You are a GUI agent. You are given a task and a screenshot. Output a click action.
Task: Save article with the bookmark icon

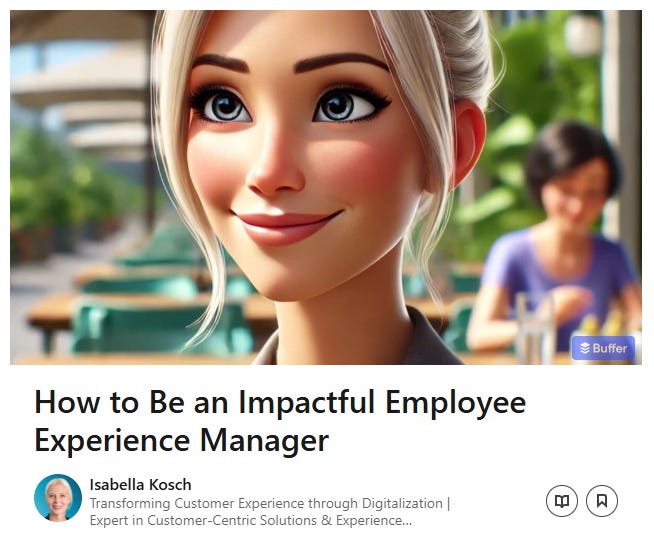click(601, 500)
